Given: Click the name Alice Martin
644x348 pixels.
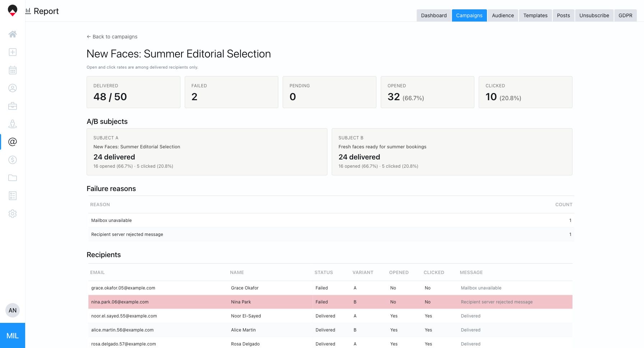Looking at the screenshot, I should click(243, 330).
